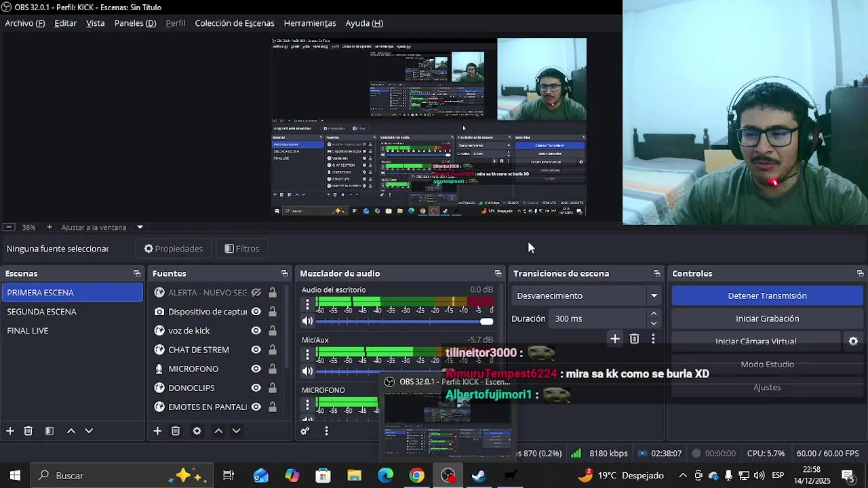Open transition properties three-dot menu
Image resolution: width=868 pixels, height=488 pixels.
653,339
